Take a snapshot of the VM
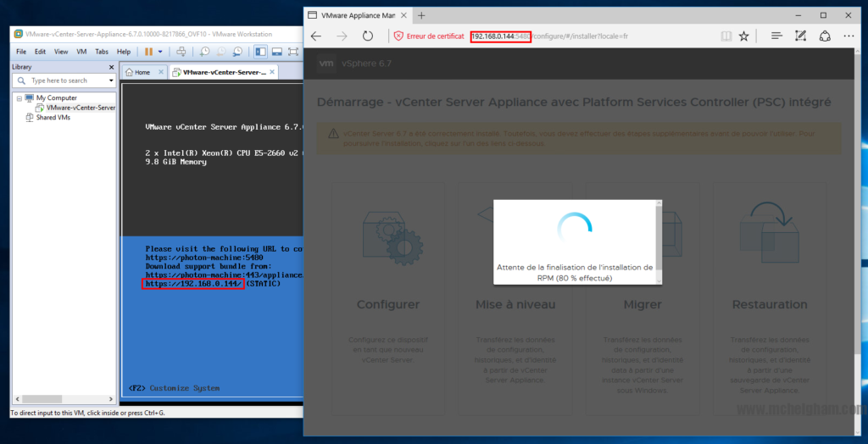The height and width of the screenshot is (444, 868). click(204, 52)
